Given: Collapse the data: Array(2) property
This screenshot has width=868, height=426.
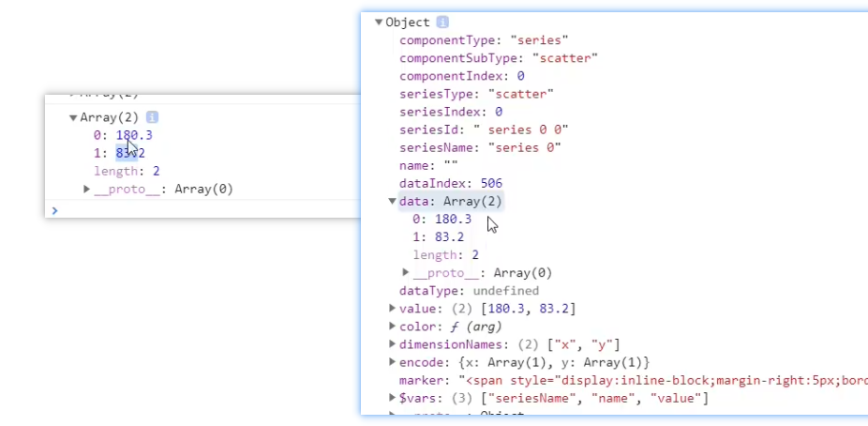Looking at the screenshot, I should (393, 202).
